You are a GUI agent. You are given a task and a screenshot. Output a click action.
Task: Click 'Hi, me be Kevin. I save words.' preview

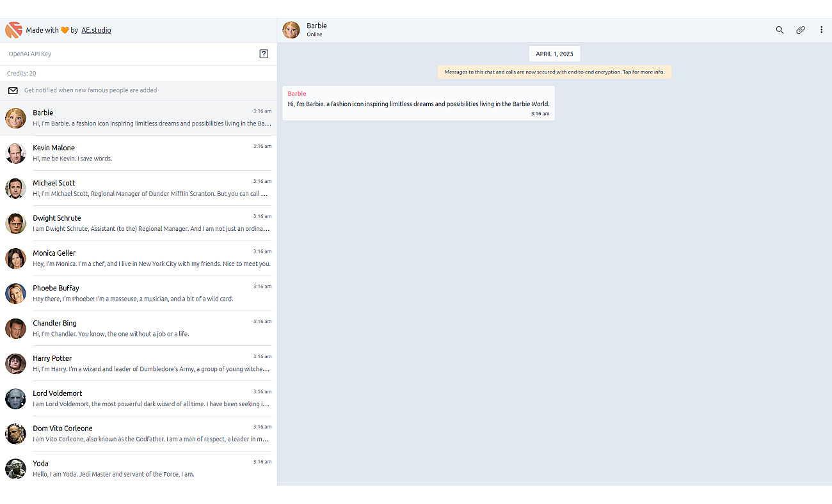point(72,159)
